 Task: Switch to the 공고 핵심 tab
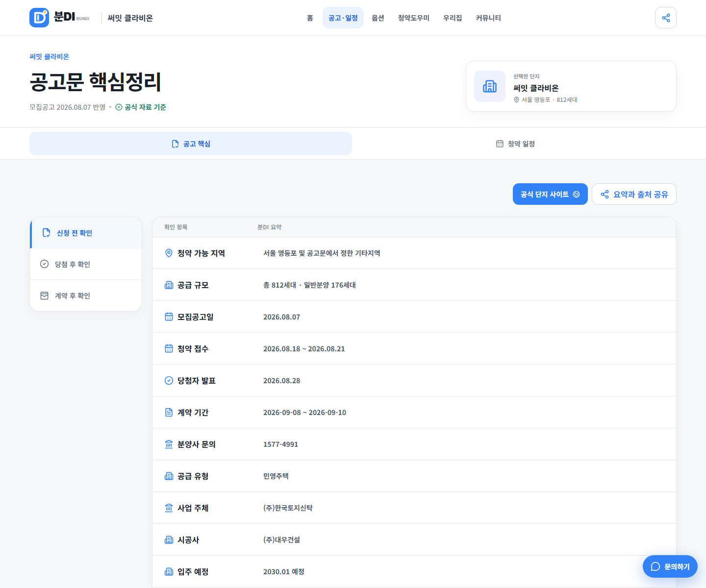(x=191, y=144)
